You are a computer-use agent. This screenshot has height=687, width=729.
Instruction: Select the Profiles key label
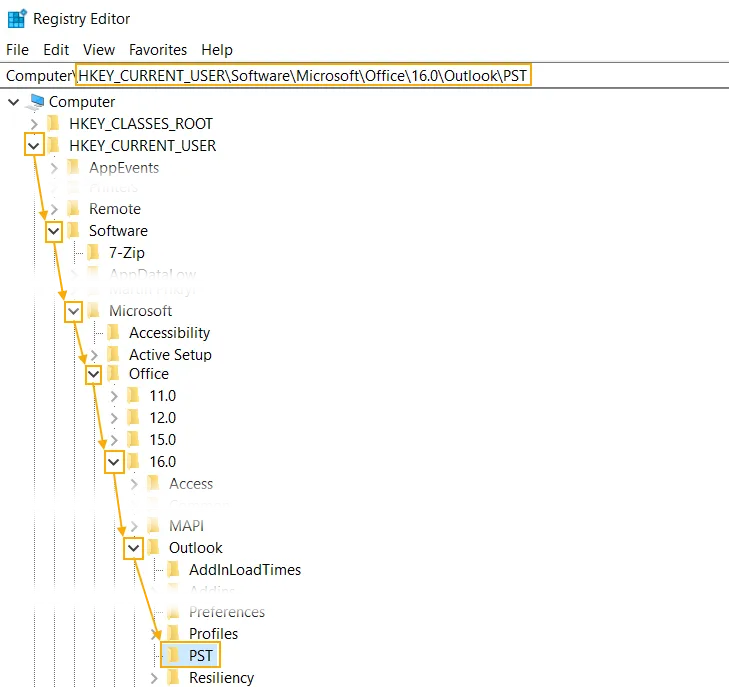213,634
